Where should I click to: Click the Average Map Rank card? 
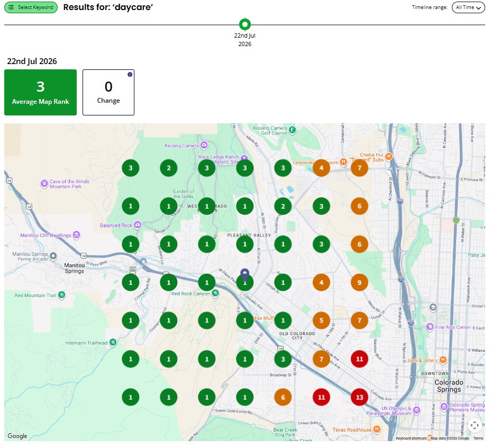(x=40, y=92)
